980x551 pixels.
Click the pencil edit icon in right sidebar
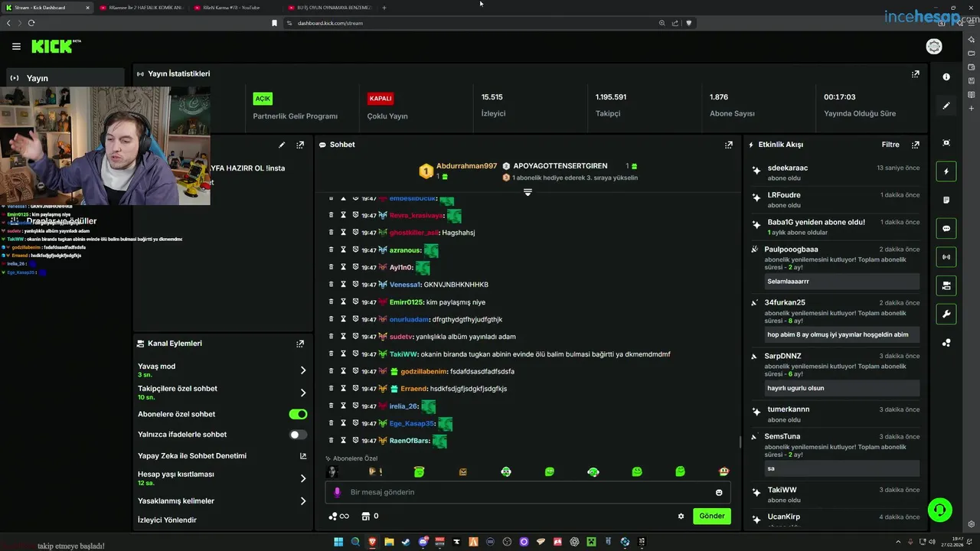click(x=946, y=106)
